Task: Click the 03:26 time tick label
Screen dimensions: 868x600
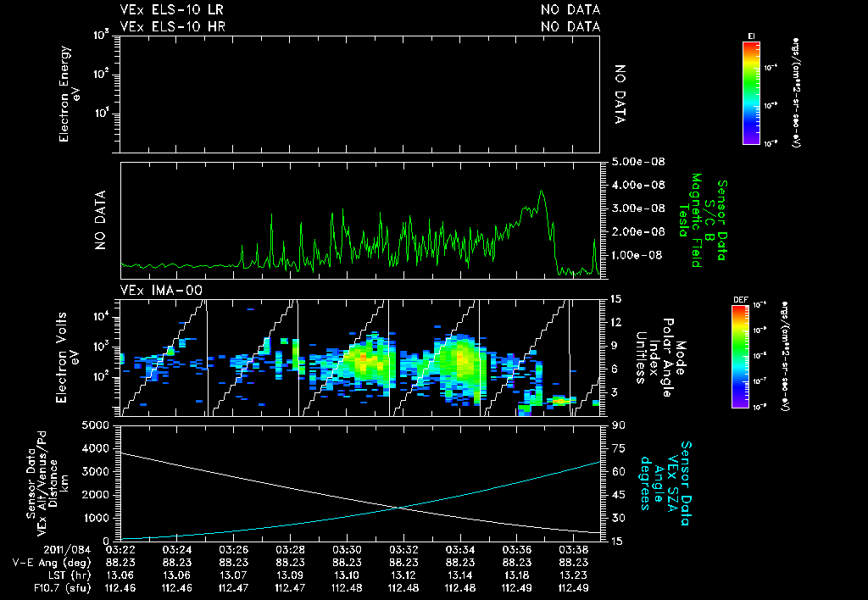Action: 234,550
